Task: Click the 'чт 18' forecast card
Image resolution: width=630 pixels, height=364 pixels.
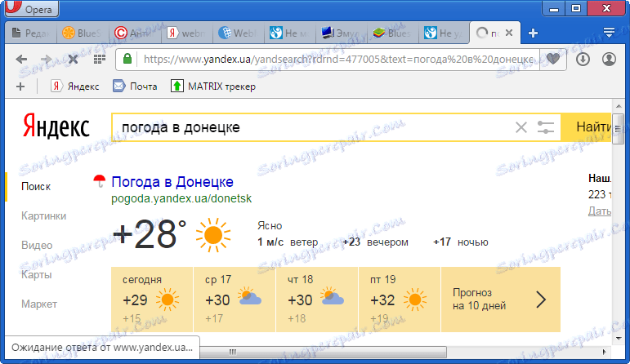Action: (317, 300)
